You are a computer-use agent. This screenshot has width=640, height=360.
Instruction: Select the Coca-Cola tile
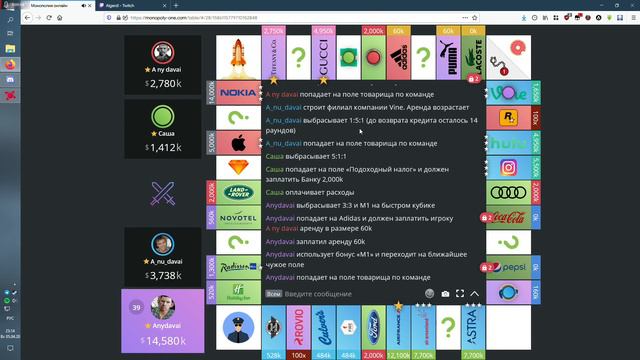click(509, 218)
